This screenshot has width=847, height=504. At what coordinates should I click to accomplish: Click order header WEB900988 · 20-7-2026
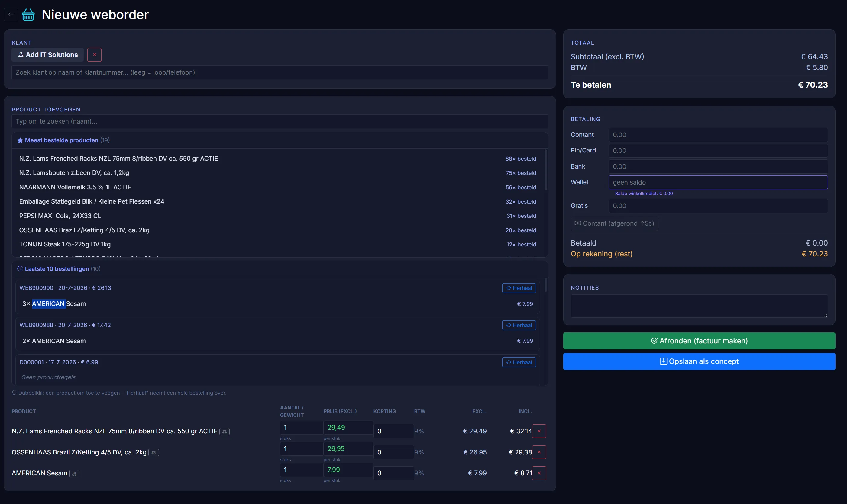click(x=65, y=325)
